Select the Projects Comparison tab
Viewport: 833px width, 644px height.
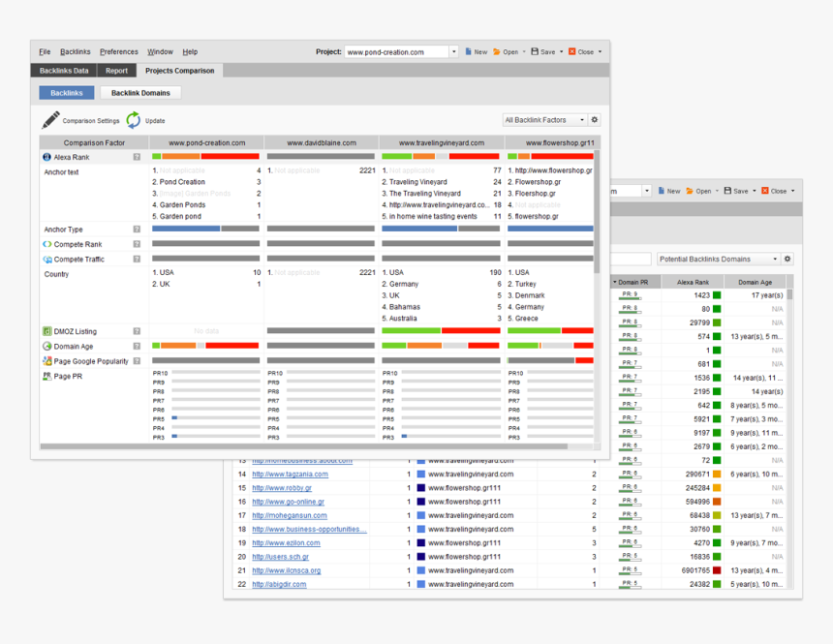point(179,70)
